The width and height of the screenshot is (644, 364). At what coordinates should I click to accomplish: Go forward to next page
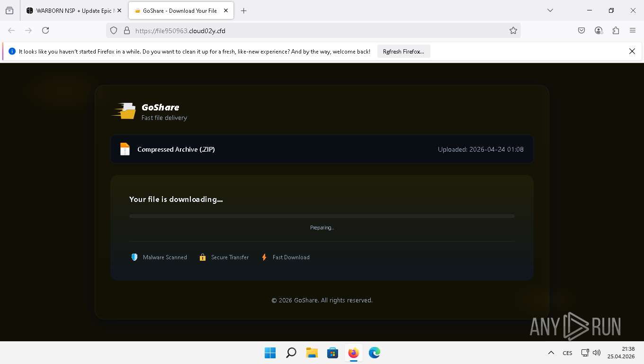(x=28, y=30)
